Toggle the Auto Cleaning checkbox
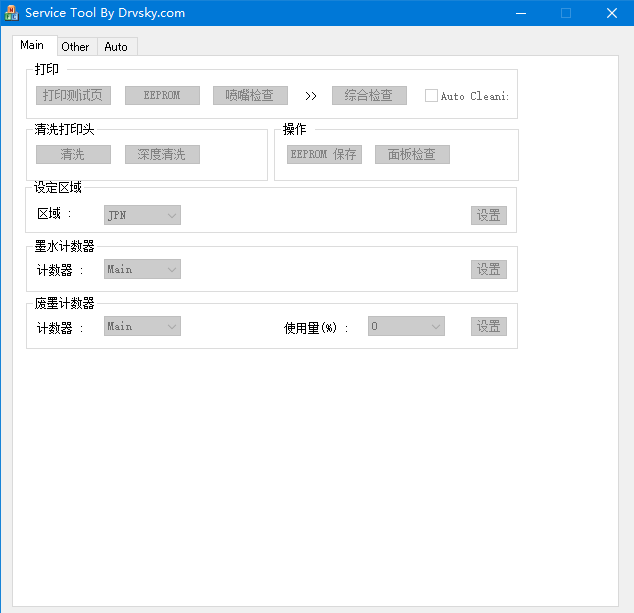Screen dimensions: 634x613 [431, 96]
